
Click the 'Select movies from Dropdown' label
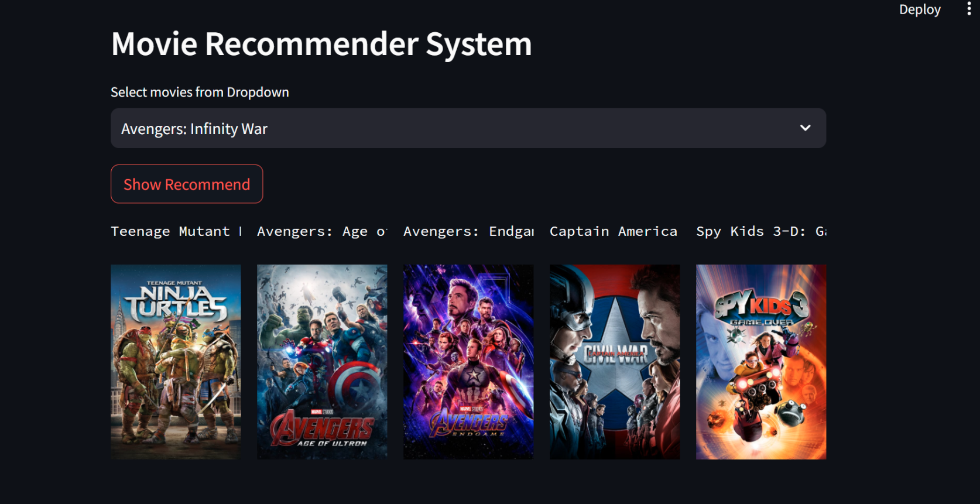point(200,92)
